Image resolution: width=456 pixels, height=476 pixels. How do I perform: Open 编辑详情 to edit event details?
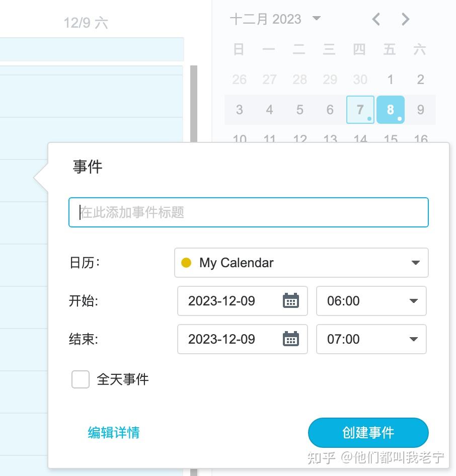[113, 432]
